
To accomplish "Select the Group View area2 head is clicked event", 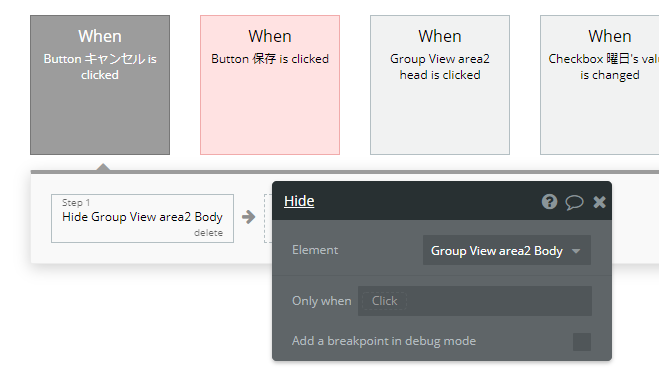I will pyautogui.click(x=440, y=85).
